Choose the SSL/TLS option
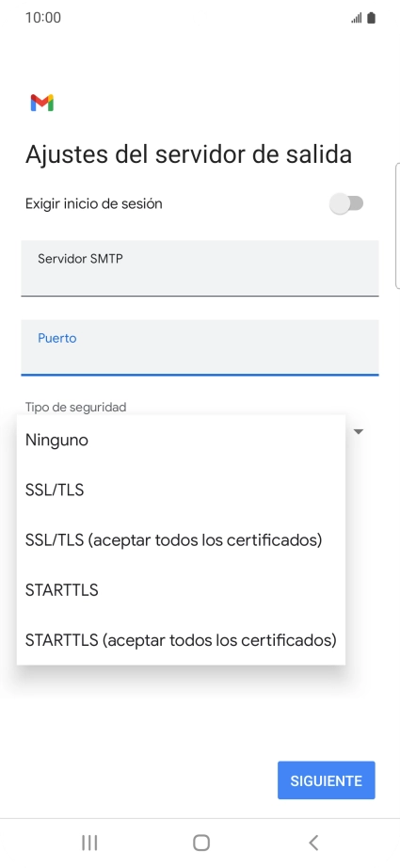 tap(181, 490)
